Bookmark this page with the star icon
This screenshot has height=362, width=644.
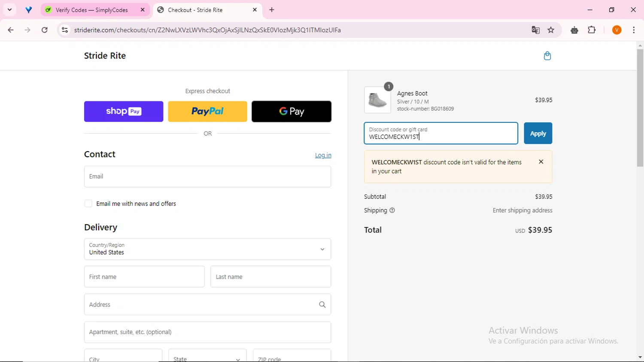point(551,30)
